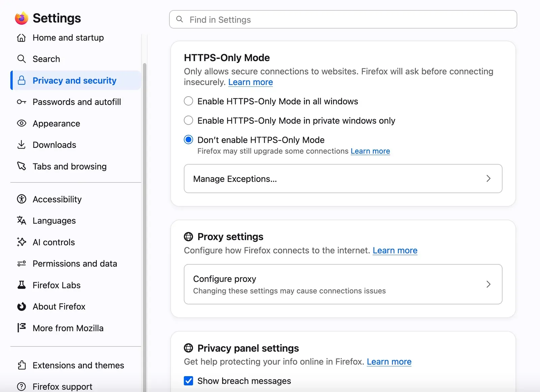Click the Configure proxy button label
Viewport: 540px width, 392px height.
click(224, 279)
